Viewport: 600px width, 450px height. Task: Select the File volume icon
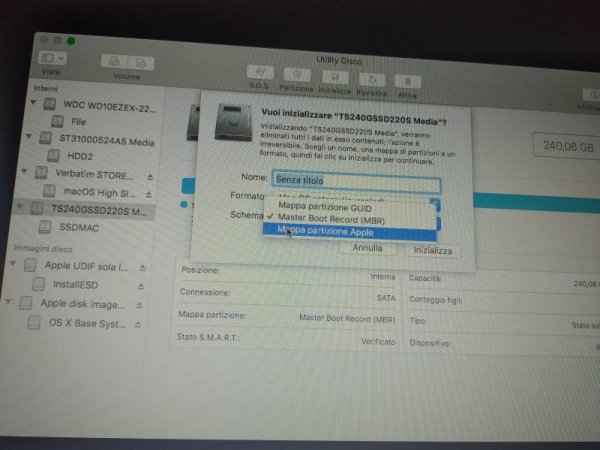pyautogui.click(x=57, y=121)
